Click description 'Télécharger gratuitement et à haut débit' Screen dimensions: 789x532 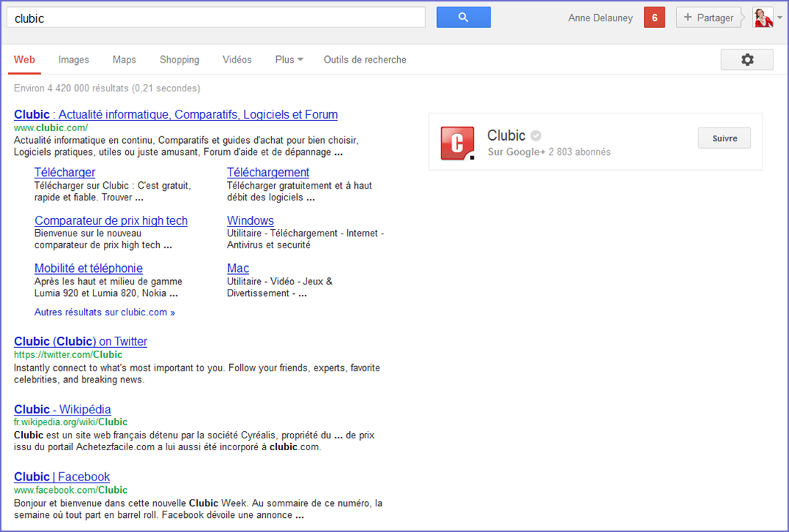tap(299, 192)
